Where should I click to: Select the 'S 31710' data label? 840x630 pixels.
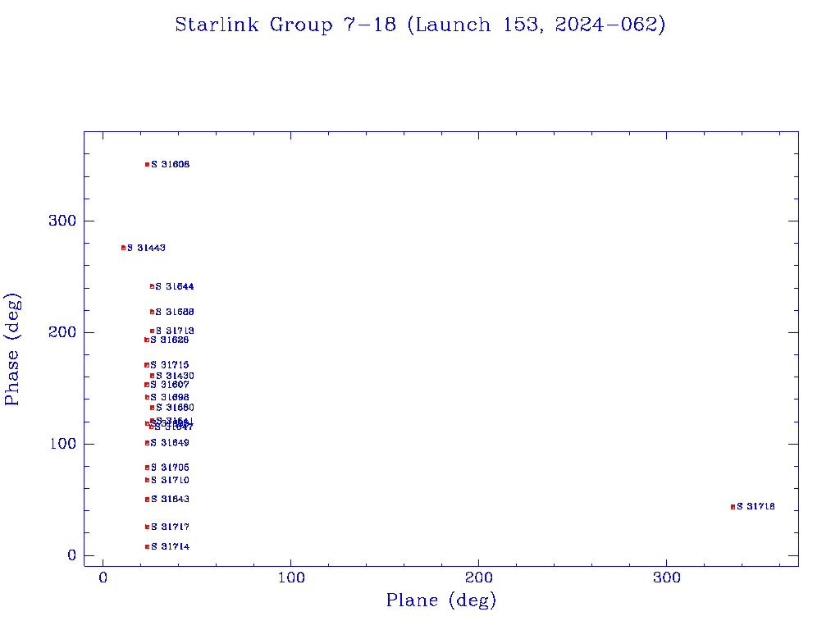point(170,480)
